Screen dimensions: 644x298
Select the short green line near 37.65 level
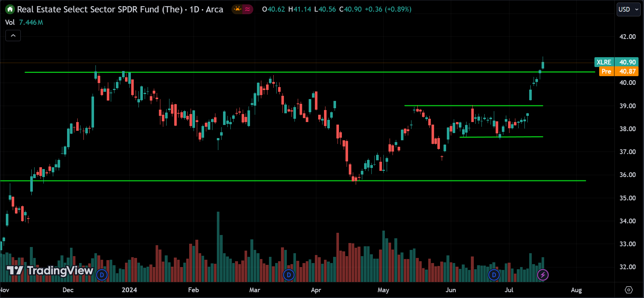point(501,137)
